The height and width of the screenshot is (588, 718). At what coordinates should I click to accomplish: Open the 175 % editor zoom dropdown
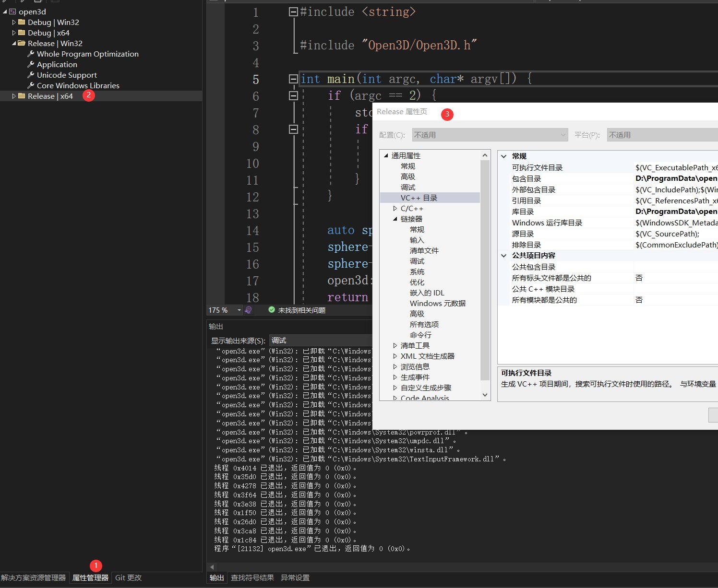[x=239, y=310]
